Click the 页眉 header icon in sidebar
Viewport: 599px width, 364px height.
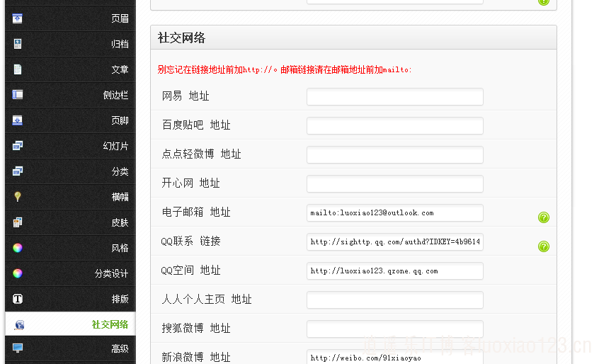[18, 18]
